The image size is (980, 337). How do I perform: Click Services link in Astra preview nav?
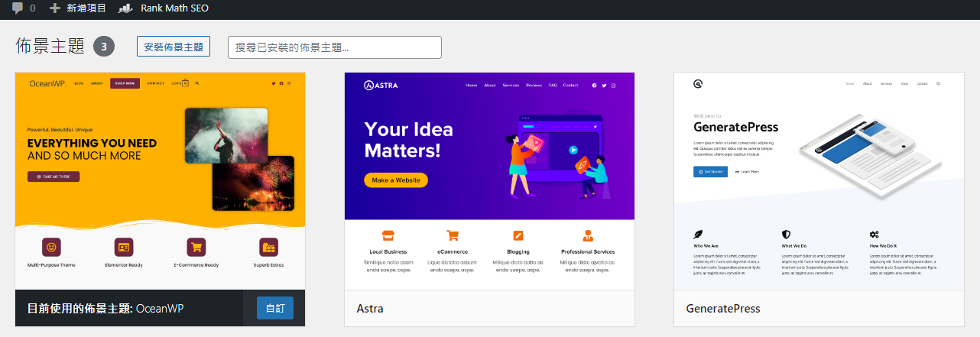click(x=511, y=85)
